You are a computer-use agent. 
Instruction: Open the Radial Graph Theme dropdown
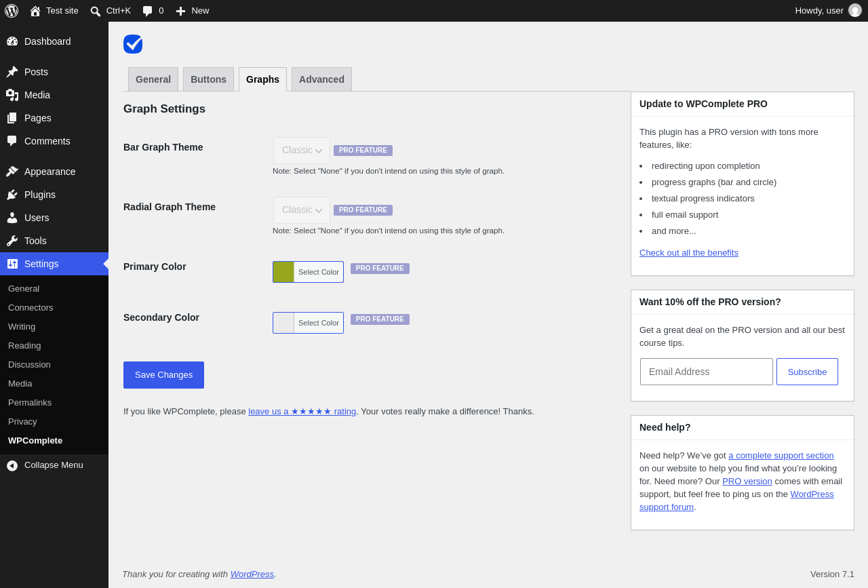pos(302,210)
